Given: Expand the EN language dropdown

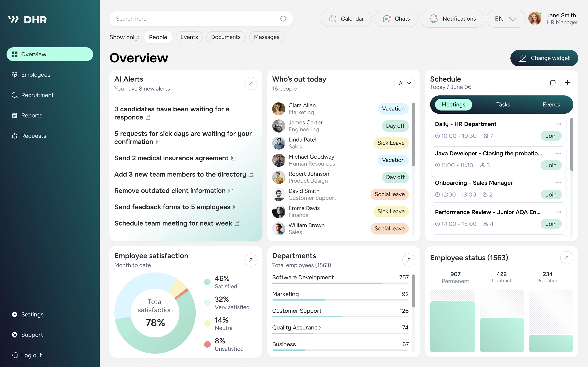Looking at the screenshot, I should [506, 19].
